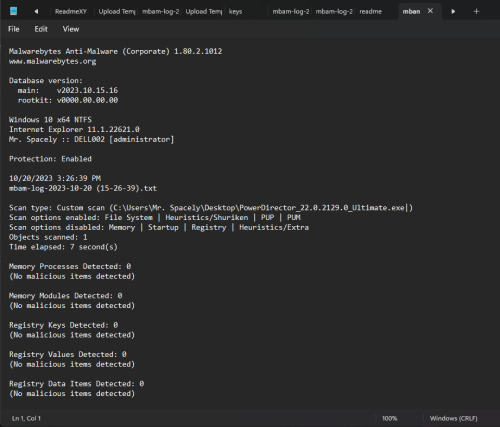Select mbam-log-2 tab between the Upload Temp tabs
The width and height of the screenshot is (500, 427).
[x=160, y=11]
